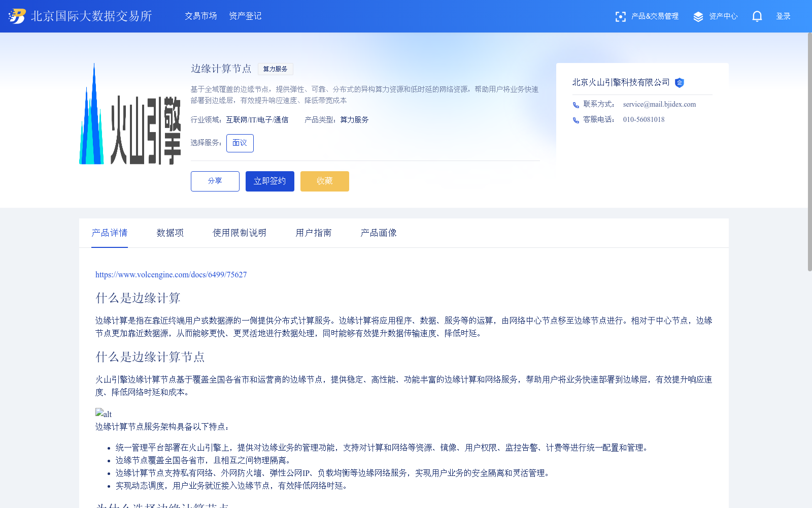
Task: Click the 资产中心 layers icon
Action: click(x=698, y=17)
